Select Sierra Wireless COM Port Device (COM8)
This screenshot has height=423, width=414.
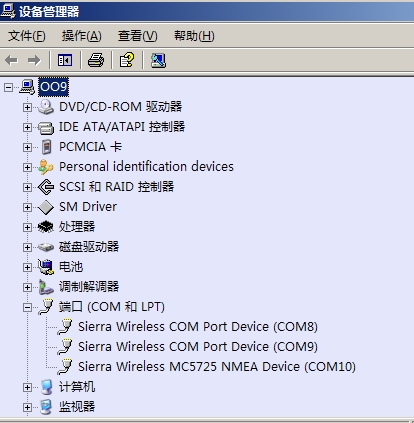pos(198,327)
